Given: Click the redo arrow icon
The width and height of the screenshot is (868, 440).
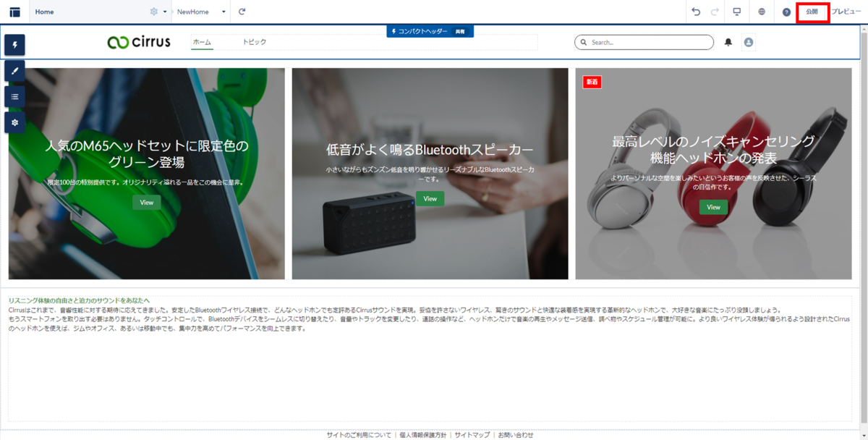Looking at the screenshot, I should 715,12.
